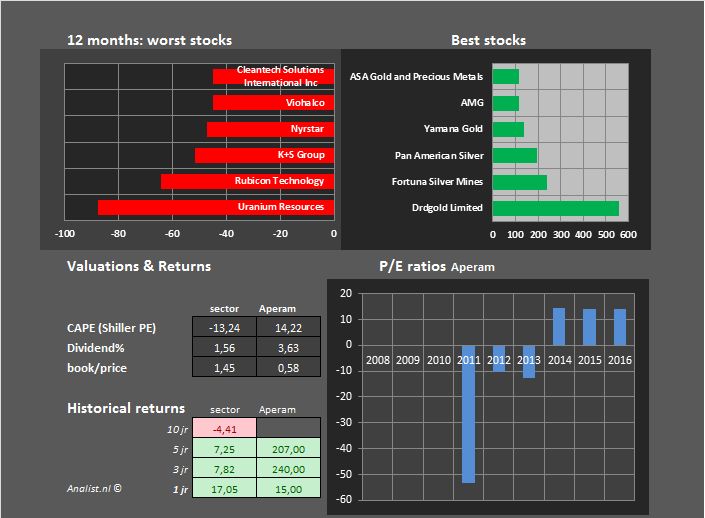Click the 'Analist.nl ©' credit text
The width and height of the screenshot is (705, 518).
click(94, 488)
